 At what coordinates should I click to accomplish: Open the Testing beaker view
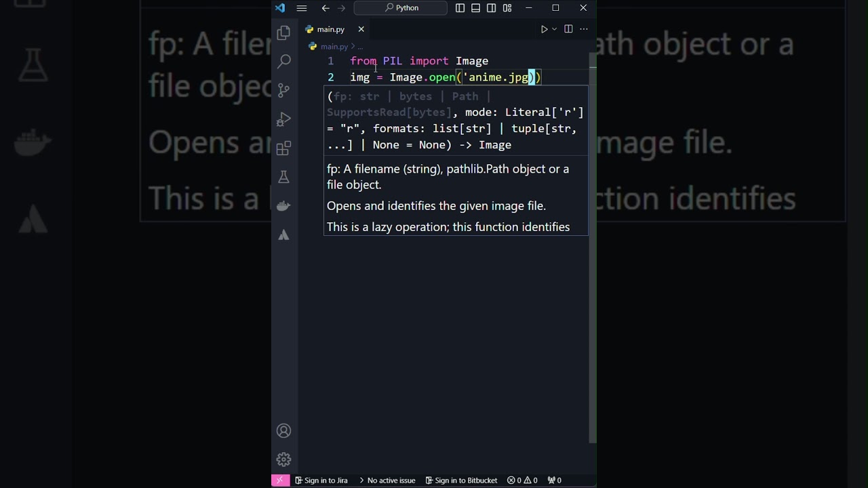point(284,177)
